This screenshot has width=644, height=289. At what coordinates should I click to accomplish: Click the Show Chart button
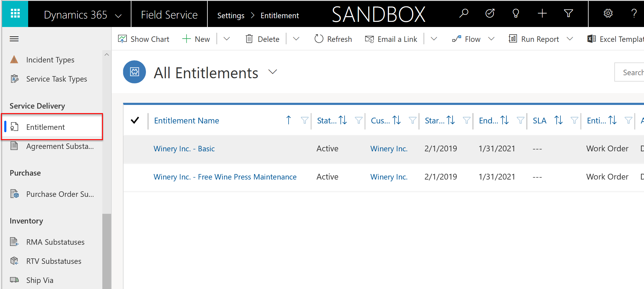[x=144, y=39]
